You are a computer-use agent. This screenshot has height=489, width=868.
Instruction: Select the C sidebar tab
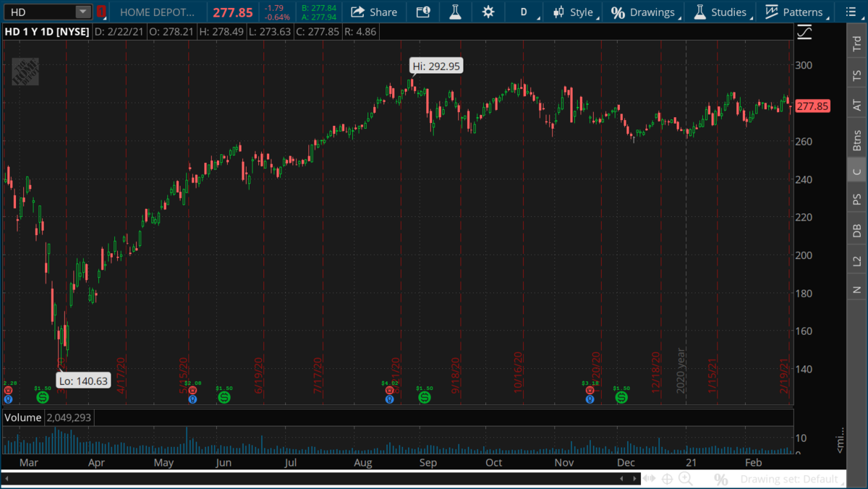857,171
